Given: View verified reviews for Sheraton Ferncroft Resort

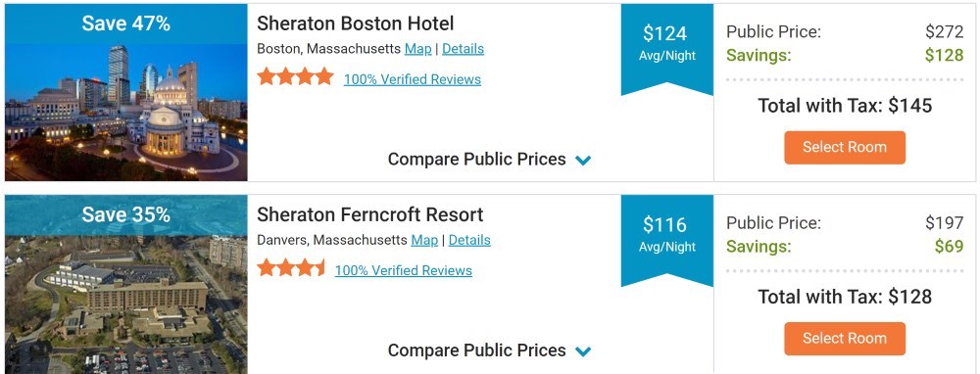Looking at the screenshot, I should point(403,270).
